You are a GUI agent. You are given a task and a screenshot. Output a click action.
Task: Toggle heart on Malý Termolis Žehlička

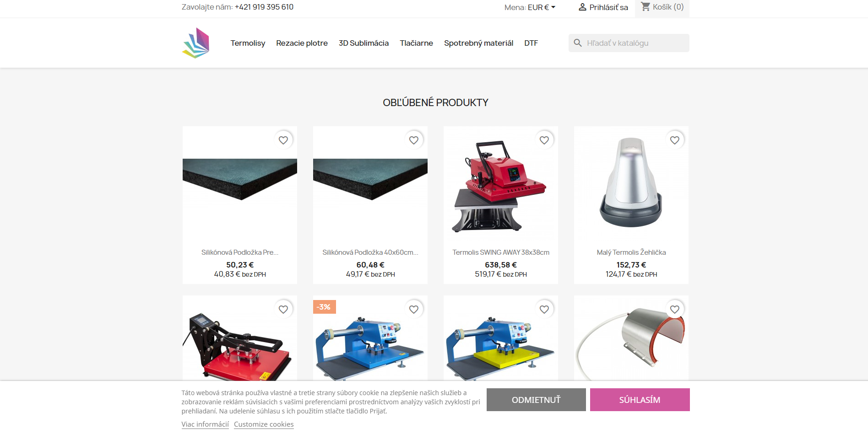pos(675,140)
